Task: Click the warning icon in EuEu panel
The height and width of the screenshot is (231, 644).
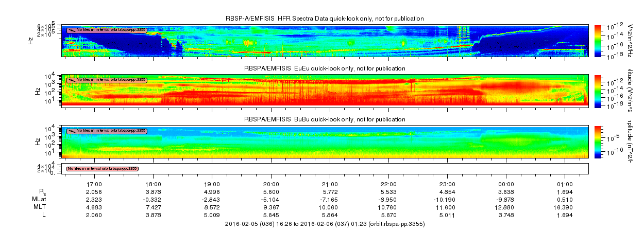Action: tap(72, 80)
